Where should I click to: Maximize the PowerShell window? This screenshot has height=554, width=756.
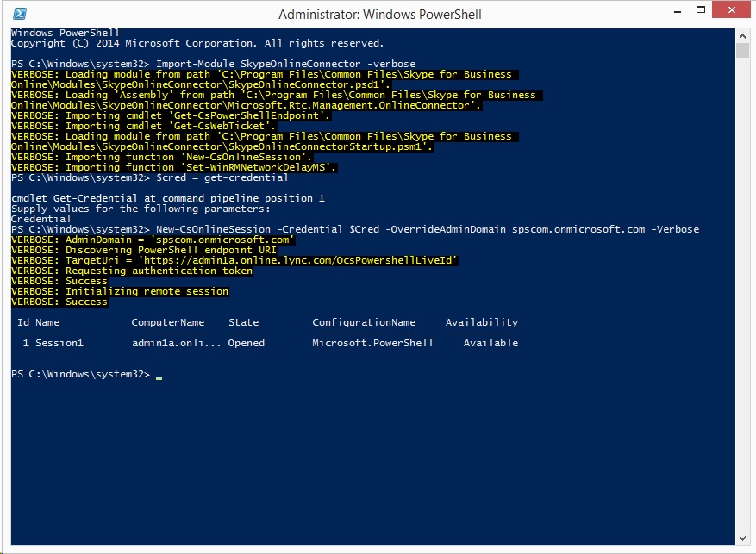tap(700, 9)
